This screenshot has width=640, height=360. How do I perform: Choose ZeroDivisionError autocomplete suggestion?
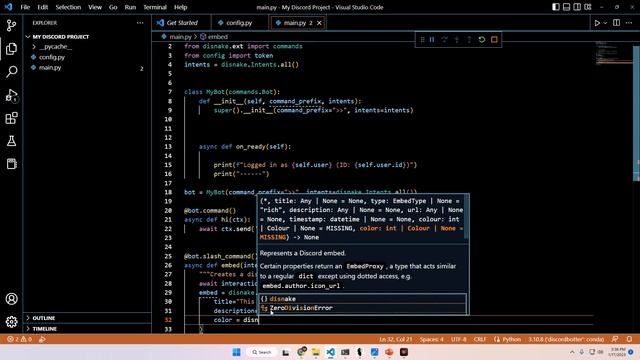[x=362, y=308]
